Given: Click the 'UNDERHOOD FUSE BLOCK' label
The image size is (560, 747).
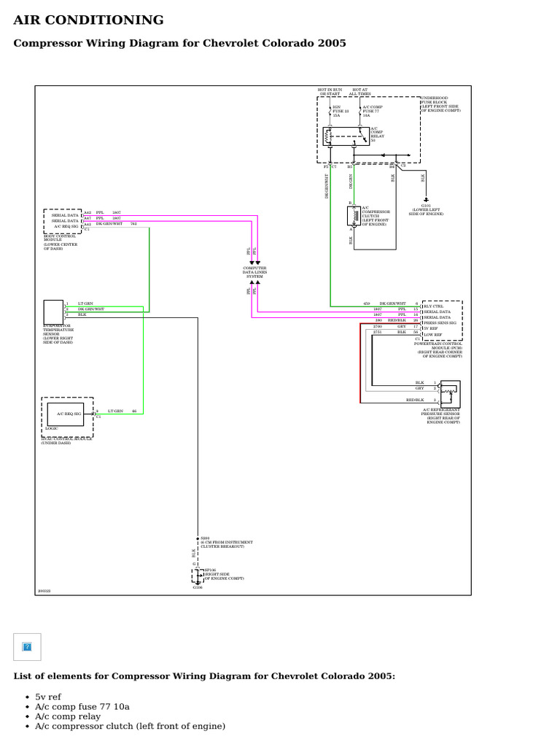Looking at the screenshot, I should point(441,104).
